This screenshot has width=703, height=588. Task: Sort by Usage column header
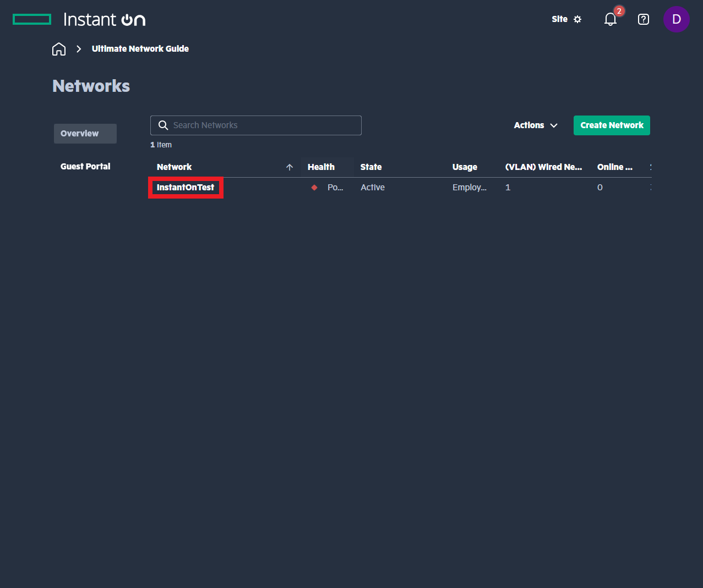tap(465, 167)
